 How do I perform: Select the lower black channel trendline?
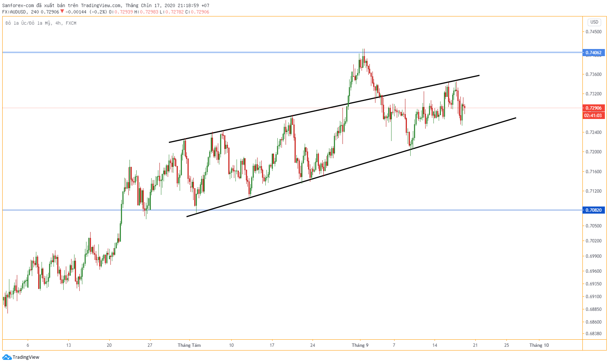[351, 167]
